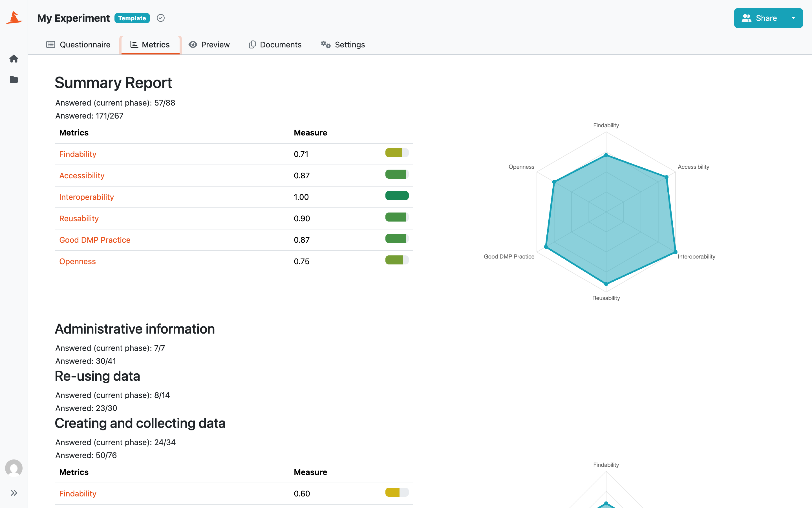Viewport: 812px width, 508px height.
Task: Click the 0.75 Openness measure value
Action: [x=302, y=262]
